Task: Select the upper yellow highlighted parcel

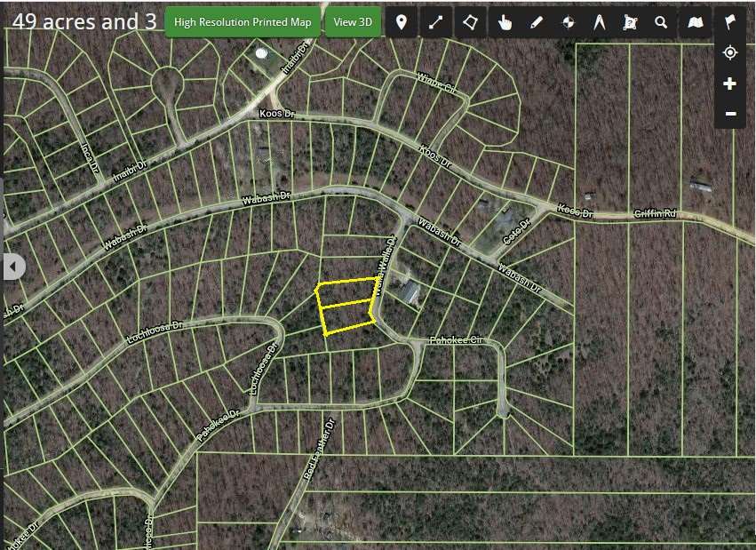Action: click(346, 292)
